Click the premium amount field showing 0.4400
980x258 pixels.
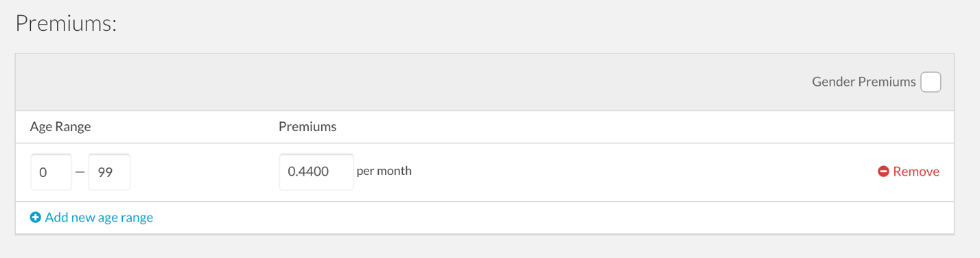[316, 172]
